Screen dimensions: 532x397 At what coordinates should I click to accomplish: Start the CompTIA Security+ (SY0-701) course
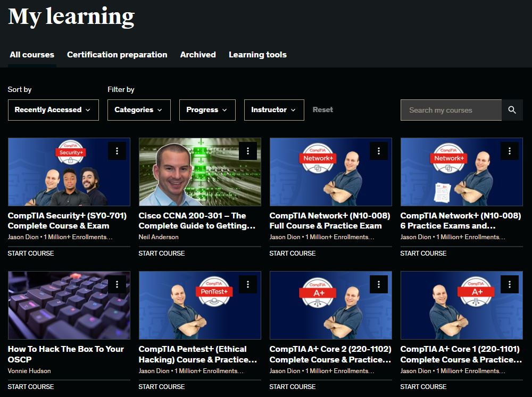click(31, 254)
